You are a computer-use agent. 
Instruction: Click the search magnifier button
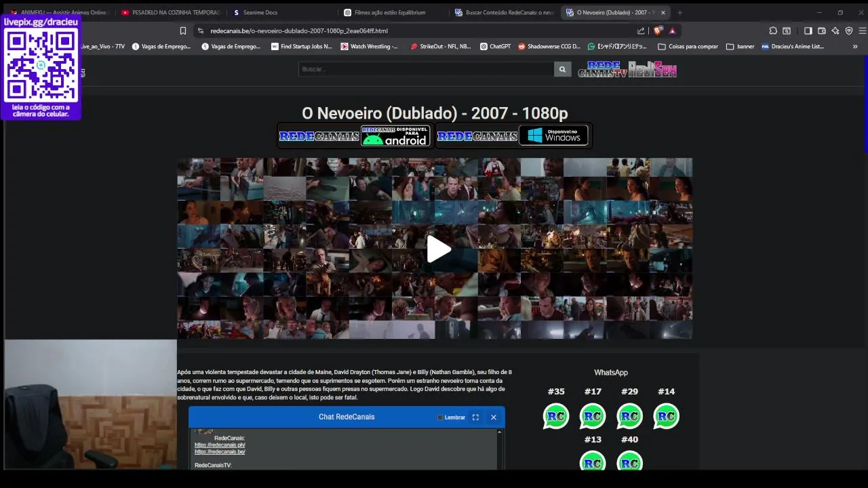(562, 69)
